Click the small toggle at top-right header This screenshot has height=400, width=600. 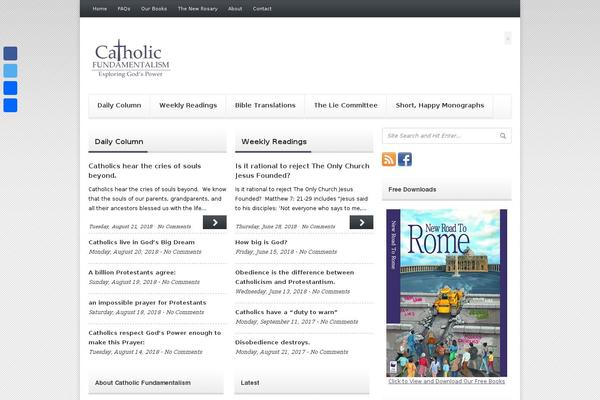pyautogui.click(x=508, y=38)
